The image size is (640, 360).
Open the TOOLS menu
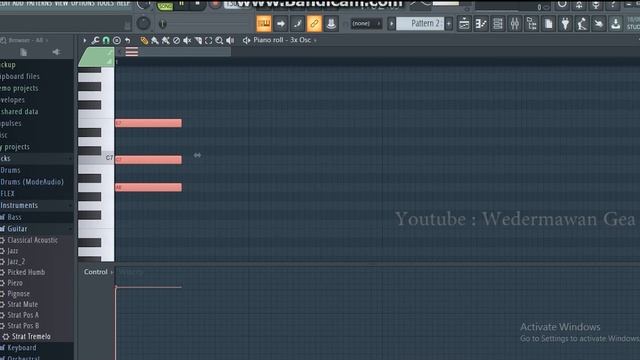(105, 3)
